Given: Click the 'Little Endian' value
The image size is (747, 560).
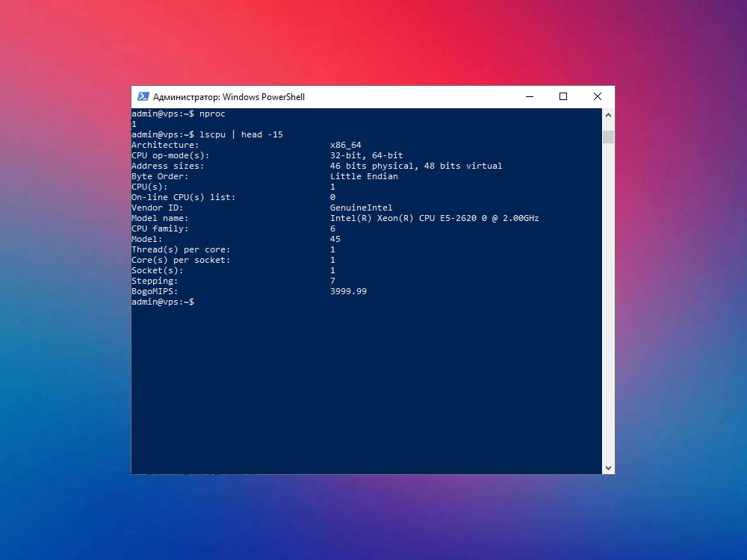Looking at the screenshot, I should (x=364, y=176).
